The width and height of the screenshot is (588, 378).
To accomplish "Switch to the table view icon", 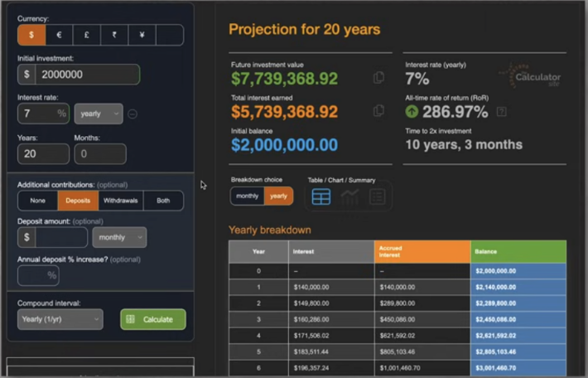I will click(321, 196).
